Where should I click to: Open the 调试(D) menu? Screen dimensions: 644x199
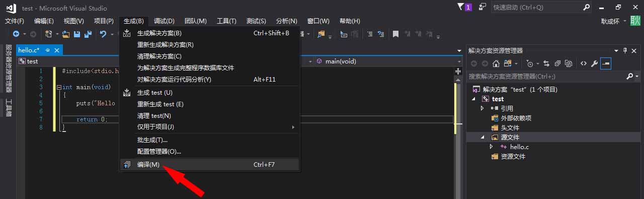[x=164, y=21]
